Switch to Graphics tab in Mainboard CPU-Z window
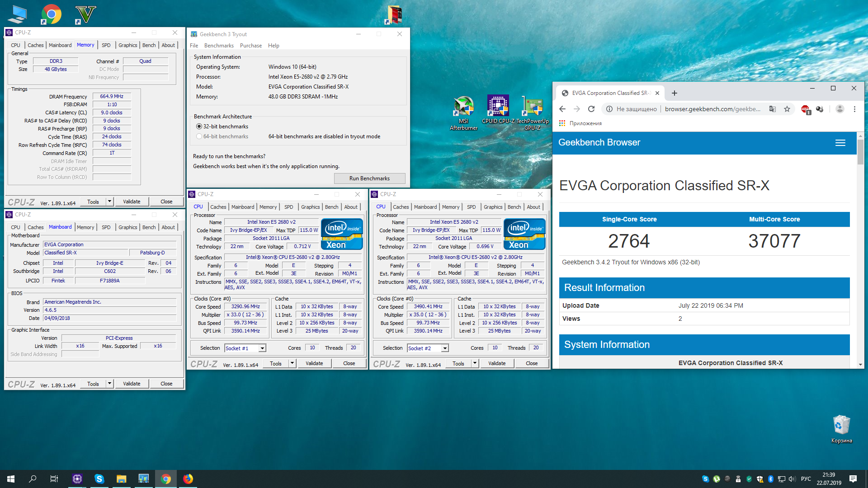Viewport: 868px width, 488px height. (x=128, y=227)
